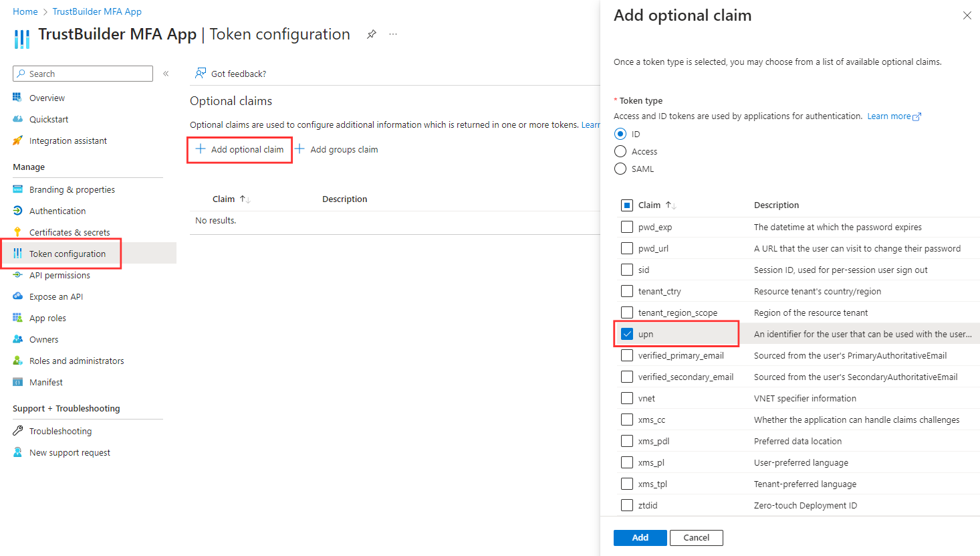Click the Manifest icon
Viewport: 980px width, 556px height.
tap(17, 382)
